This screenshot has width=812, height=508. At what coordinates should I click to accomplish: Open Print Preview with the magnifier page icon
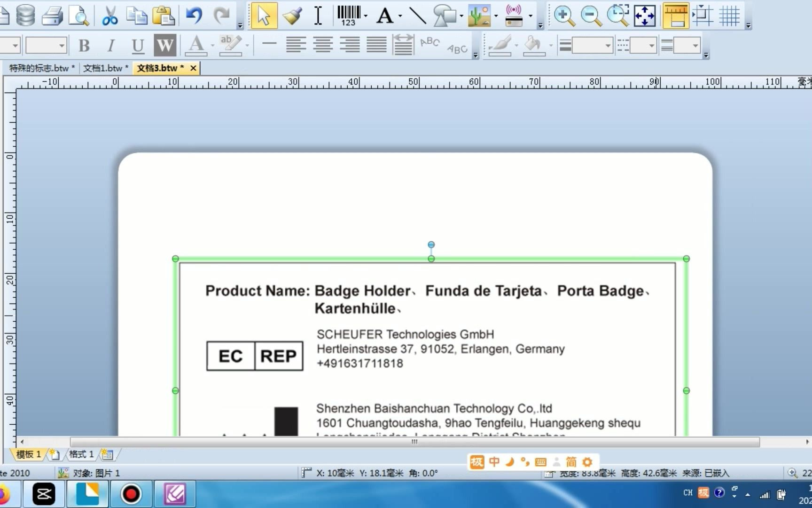coord(78,16)
